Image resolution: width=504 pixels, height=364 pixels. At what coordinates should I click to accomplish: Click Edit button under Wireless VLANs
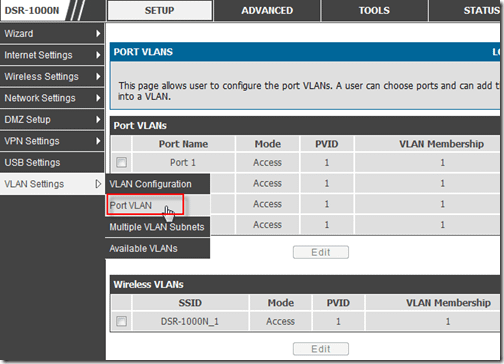[321, 349]
